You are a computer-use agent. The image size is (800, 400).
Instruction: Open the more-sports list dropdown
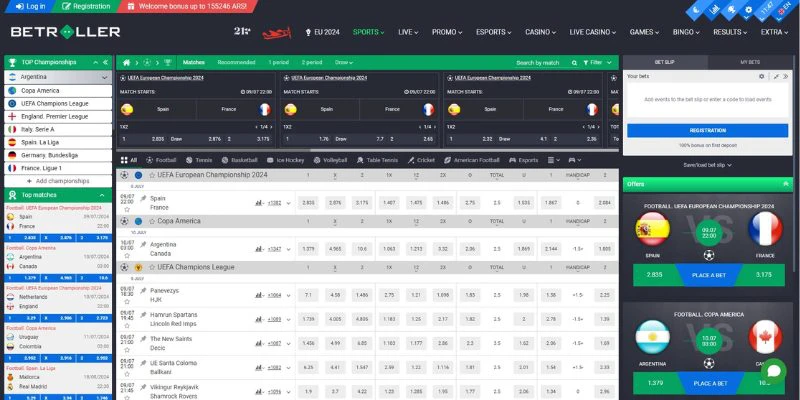tap(553, 160)
